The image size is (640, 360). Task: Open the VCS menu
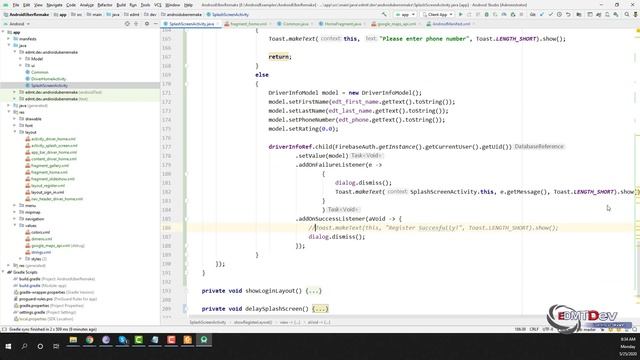(158, 5)
